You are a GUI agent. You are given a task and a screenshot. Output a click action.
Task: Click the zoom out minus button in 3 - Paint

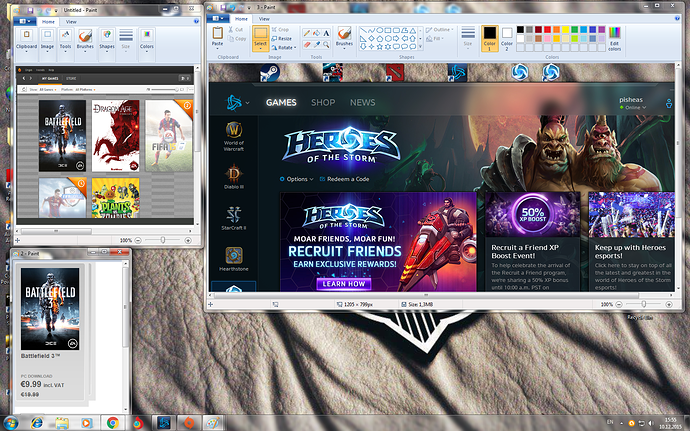[619, 304]
